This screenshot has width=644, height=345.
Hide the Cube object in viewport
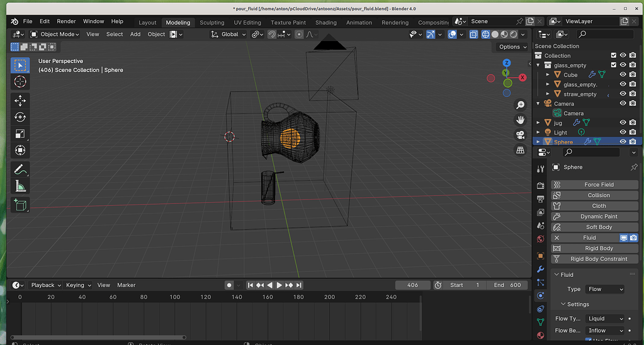[623, 74]
